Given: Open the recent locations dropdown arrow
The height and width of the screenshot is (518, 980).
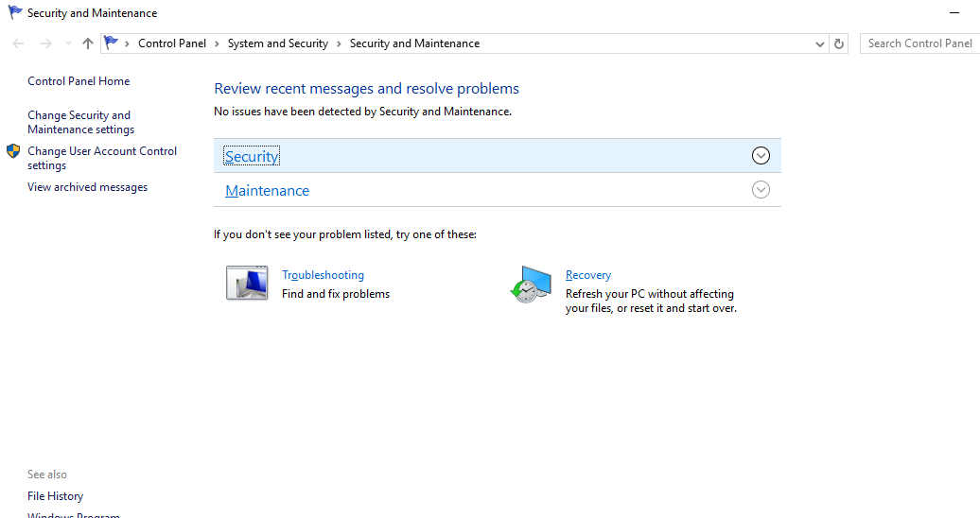Looking at the screenshot, I should point(68,43).
